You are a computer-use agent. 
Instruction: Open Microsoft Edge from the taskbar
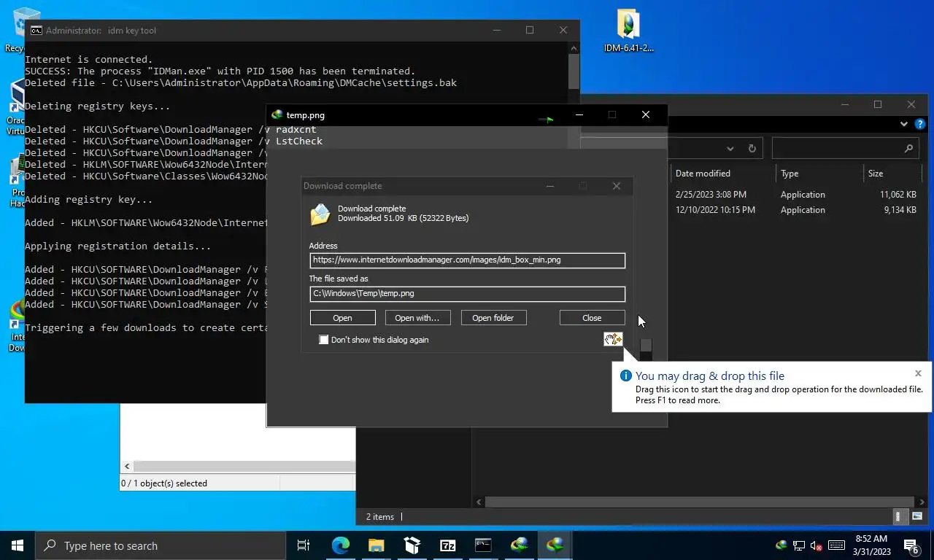(x=340, y=545)
